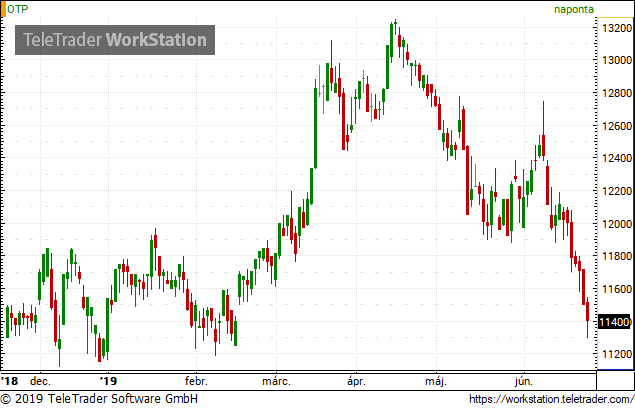Click the 12600 price axis label
Viewport: 635px width, 408px height.
coord(616,126)
